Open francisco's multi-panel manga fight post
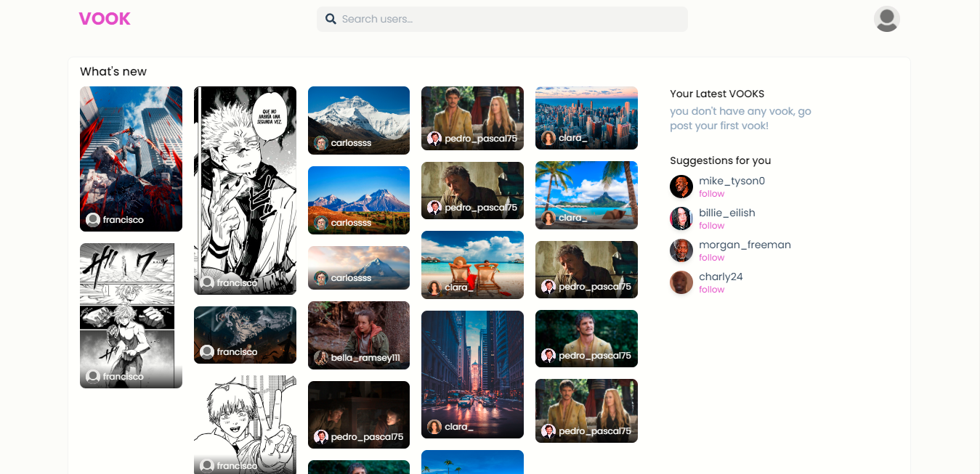This screenshot has width=980, height=474. (131, 316)
